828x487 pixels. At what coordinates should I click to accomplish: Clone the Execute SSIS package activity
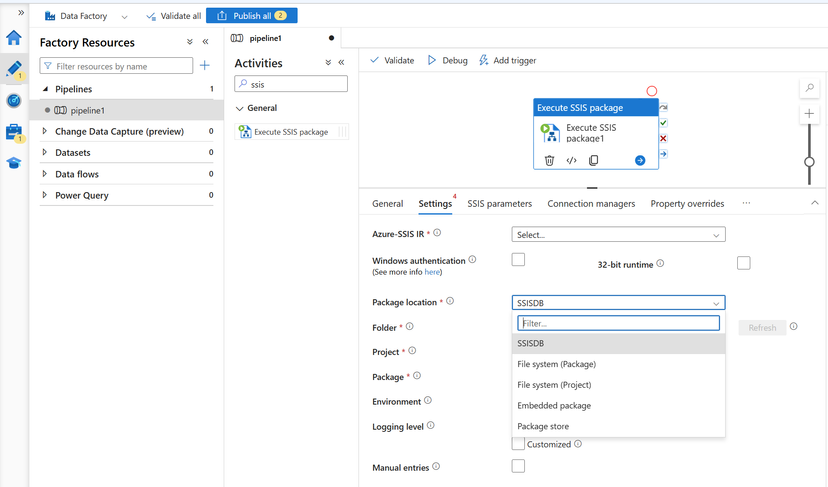click(x=594, y=160)
